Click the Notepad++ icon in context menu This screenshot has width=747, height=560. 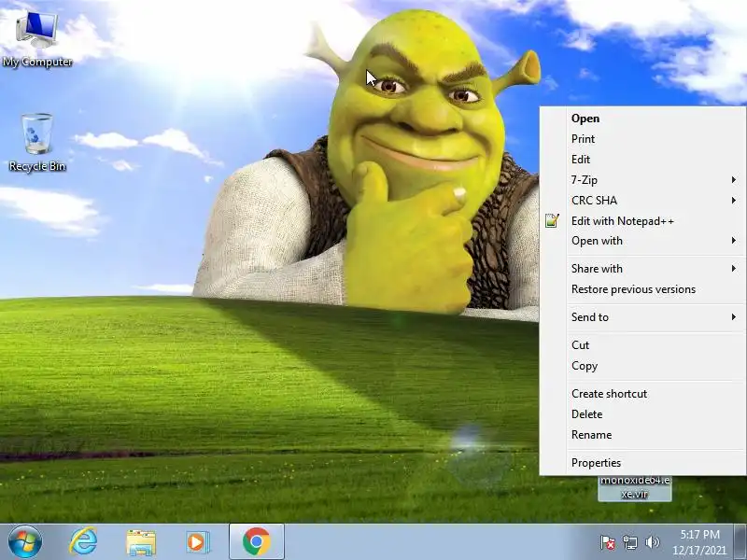coord(552,220)
